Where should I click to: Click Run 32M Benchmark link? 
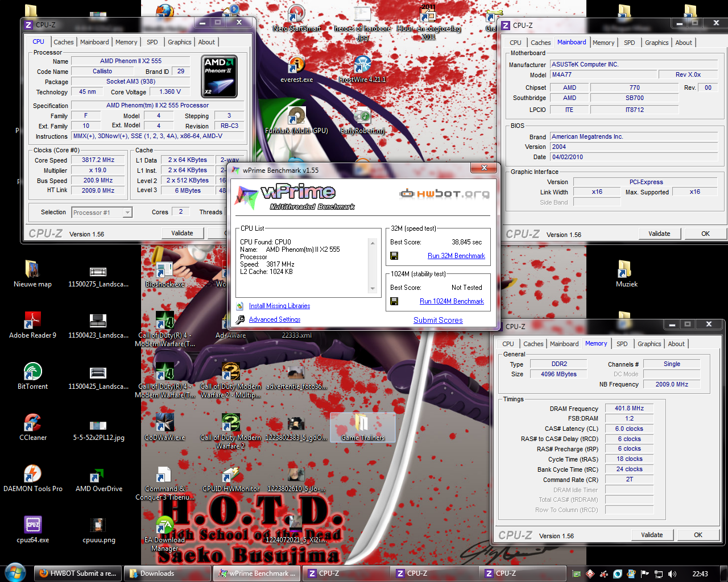click(456, 256)
